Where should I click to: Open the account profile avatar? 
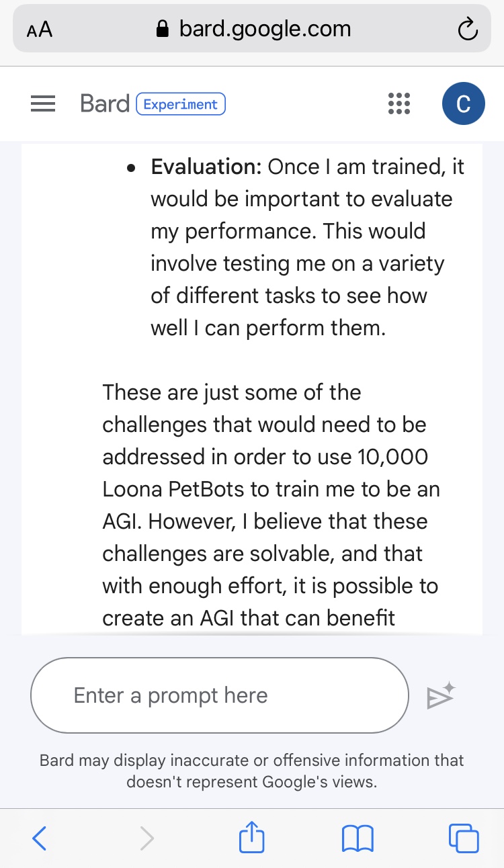click(463, 104)
